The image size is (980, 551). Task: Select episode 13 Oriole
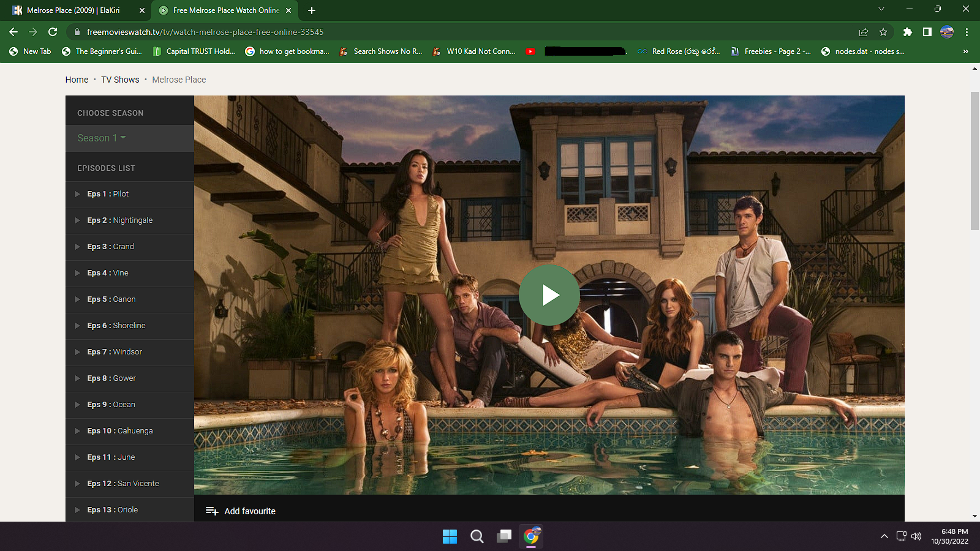click(130, 509)
